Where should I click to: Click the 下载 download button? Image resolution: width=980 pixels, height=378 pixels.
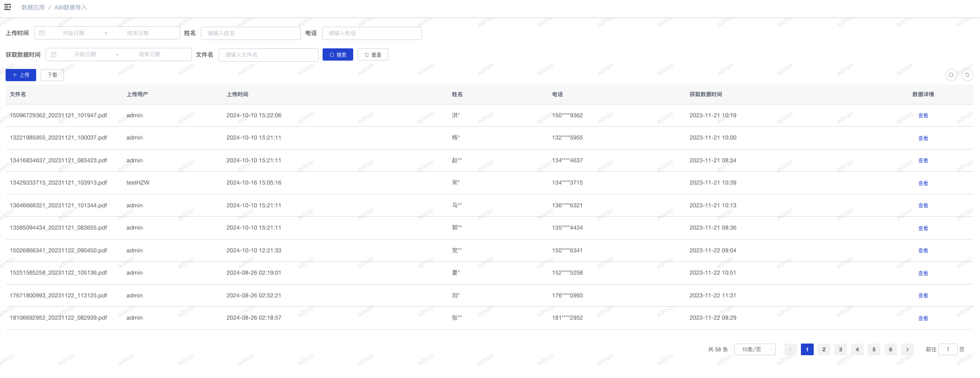pos(52,75)
